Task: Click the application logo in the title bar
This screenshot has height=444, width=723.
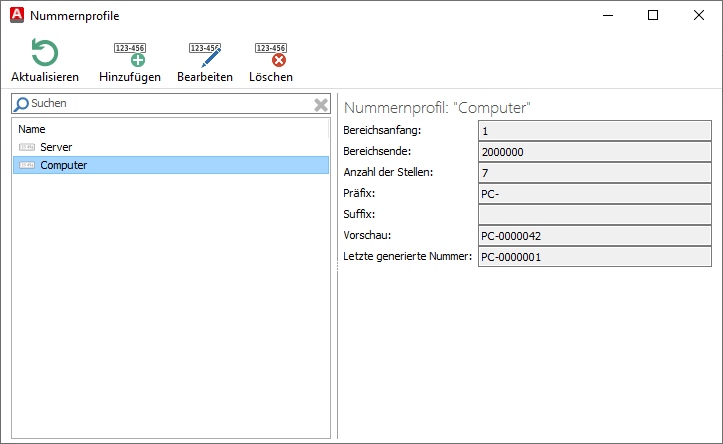Action: (17, 15)
